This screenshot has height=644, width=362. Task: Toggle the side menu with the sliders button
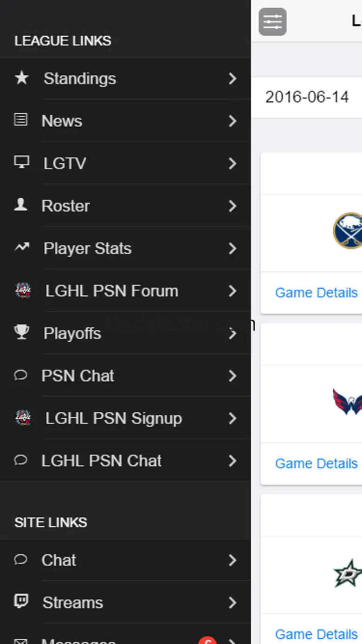pyautogui.click(x=272, y=22)
